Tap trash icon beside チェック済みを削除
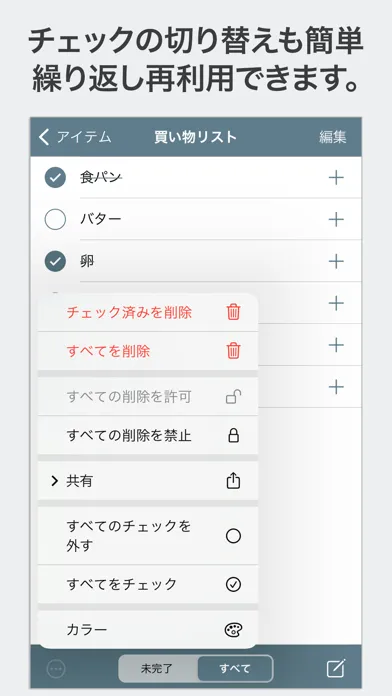Image resolution: width=392 pixels, height=696 pixels. [x=233, y=312]
